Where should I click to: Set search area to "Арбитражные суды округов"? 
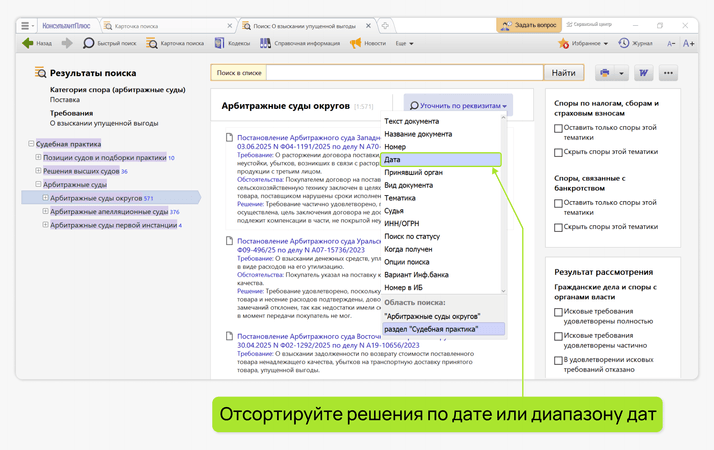[x=444, y=316]
